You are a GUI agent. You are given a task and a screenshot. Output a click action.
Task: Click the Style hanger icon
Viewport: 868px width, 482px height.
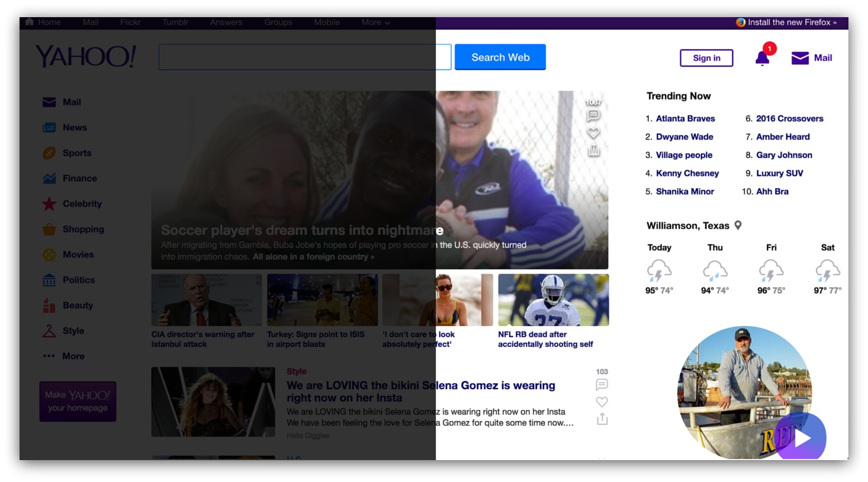pyautogui.click(x=49, y=331)
